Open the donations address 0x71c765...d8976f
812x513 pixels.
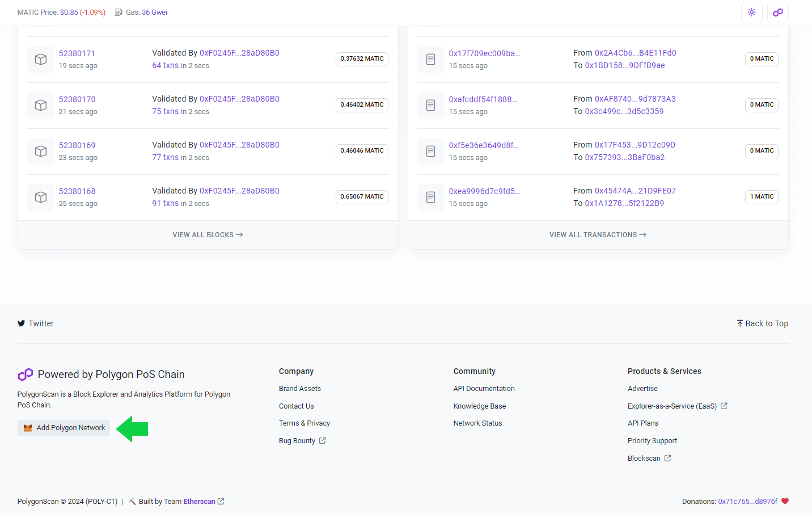coord(747,502)
